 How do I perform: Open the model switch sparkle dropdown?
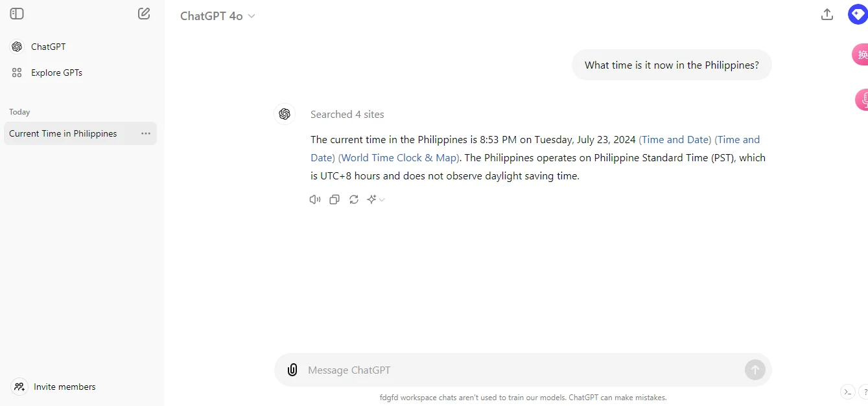(376, 199)
